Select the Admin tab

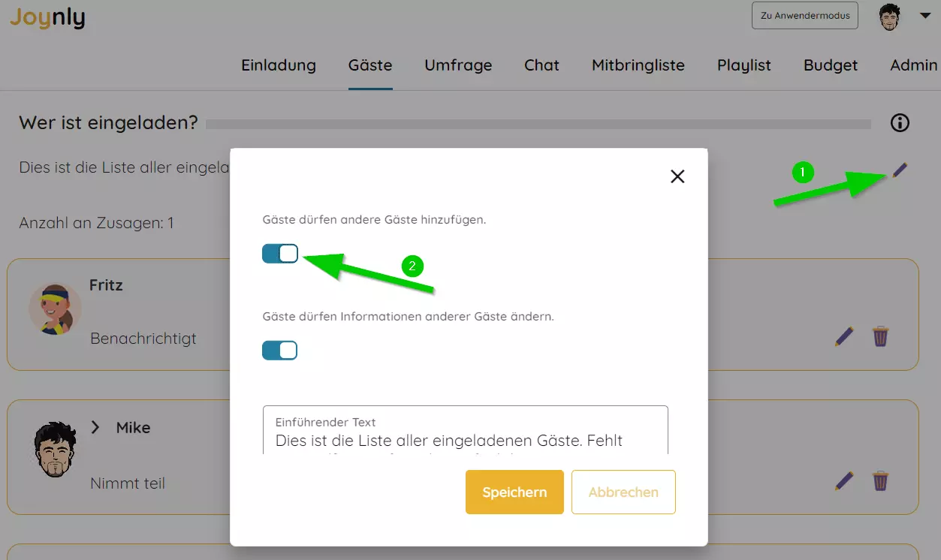point(914,65)
